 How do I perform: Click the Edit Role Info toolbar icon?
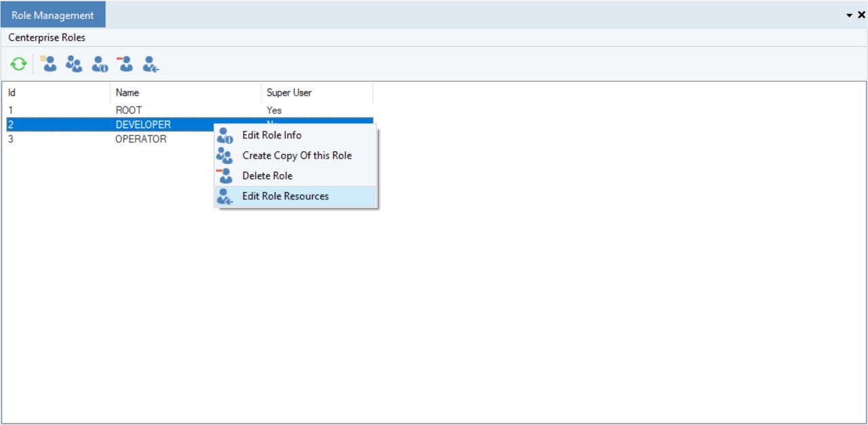(x=100, y=64)
